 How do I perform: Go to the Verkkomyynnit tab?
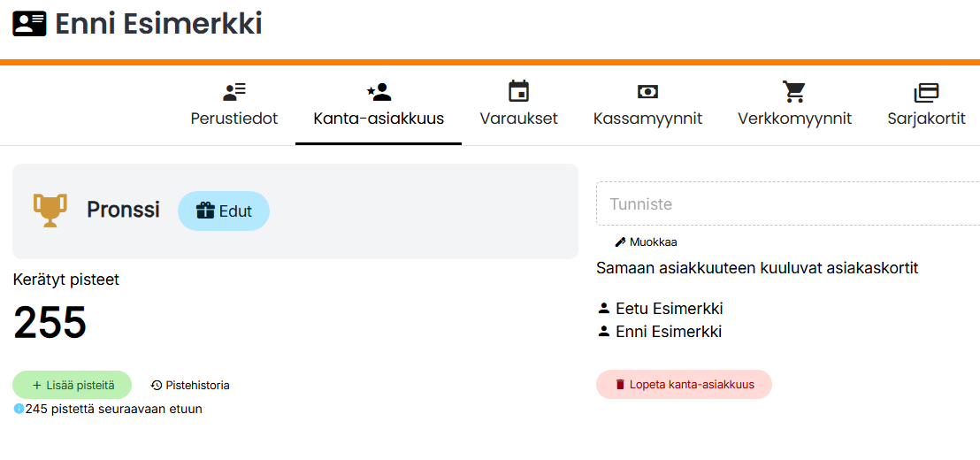click(794, 106)
